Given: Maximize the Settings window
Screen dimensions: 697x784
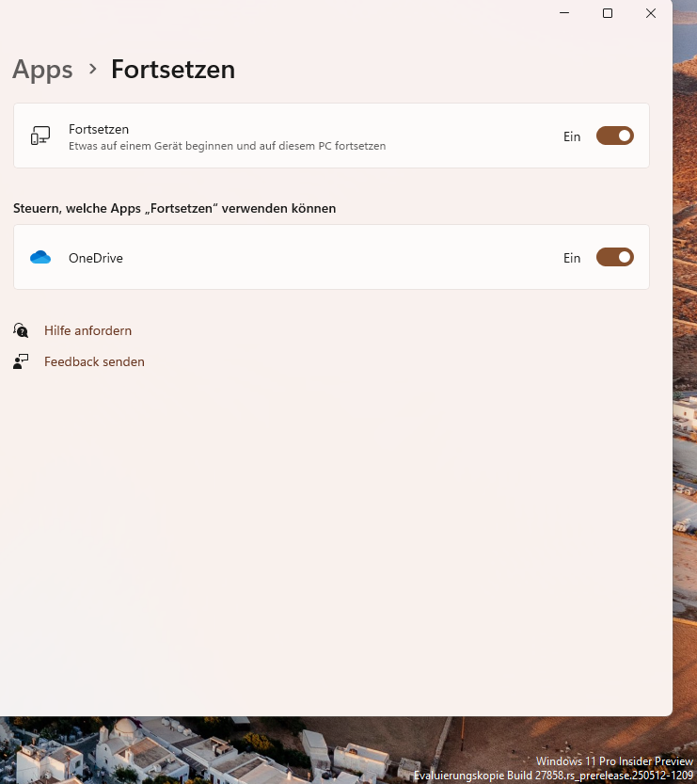Looking at the screenshot, I should [608, 13].
